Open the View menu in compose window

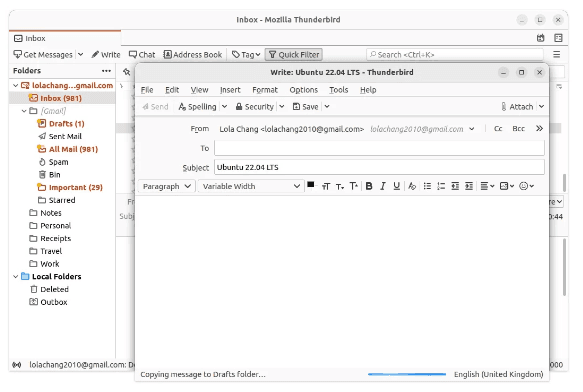(199, 90)
